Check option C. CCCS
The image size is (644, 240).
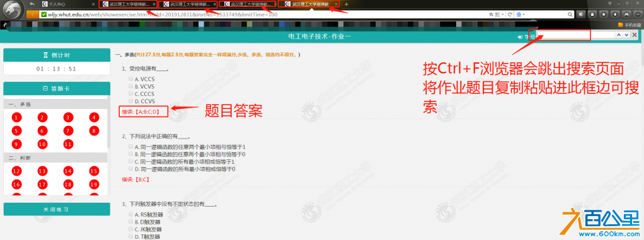130,93
